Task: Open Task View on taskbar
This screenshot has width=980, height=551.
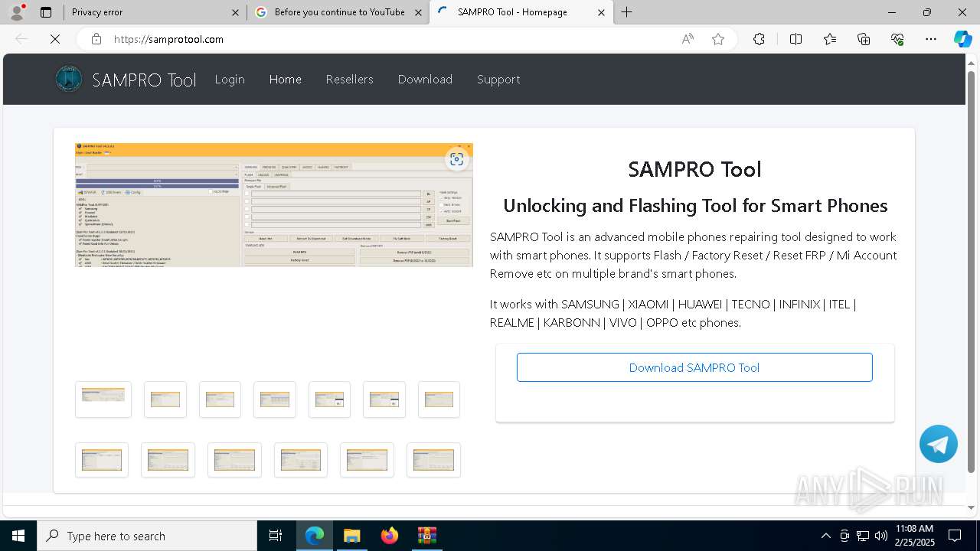Action: pos(276,536)
